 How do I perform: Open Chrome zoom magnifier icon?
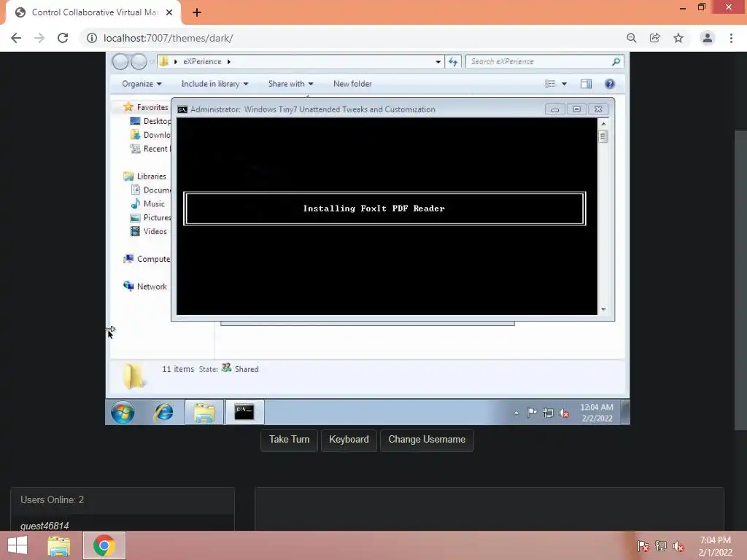click(631, 38)
